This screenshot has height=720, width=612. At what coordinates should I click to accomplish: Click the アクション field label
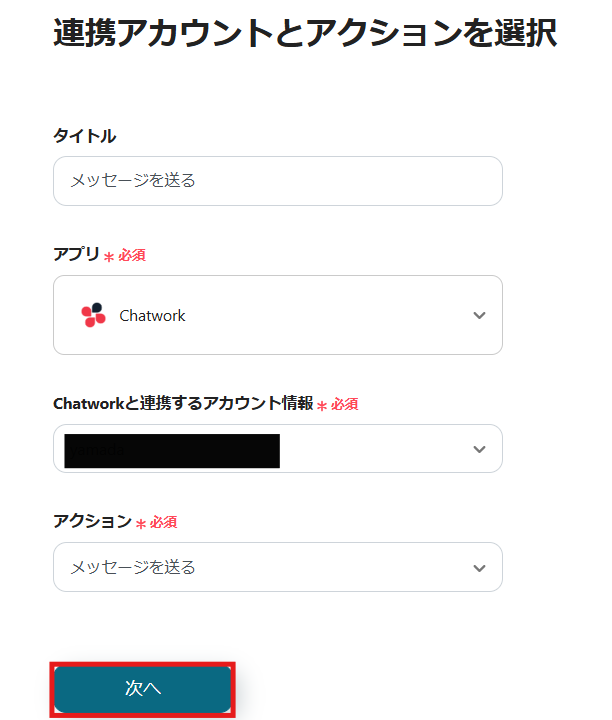tap(92, 521)
